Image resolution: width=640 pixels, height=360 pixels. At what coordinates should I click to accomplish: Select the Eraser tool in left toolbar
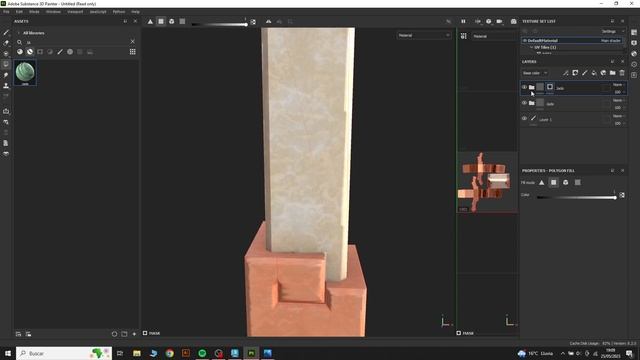tap(6, 43)
